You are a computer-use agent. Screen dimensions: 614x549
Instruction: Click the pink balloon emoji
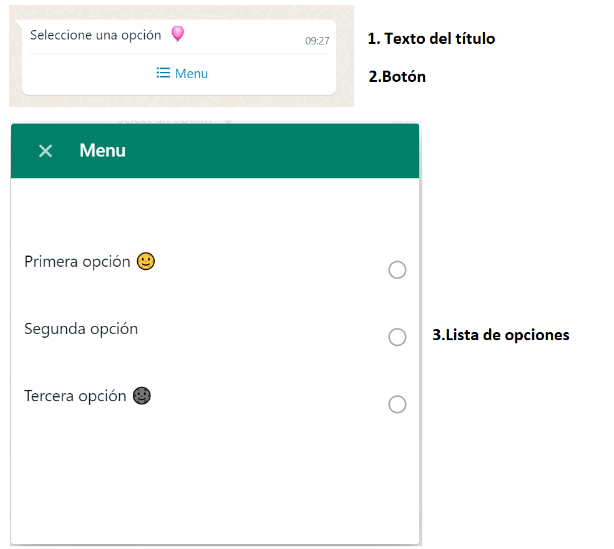click(x=178, y=34)
